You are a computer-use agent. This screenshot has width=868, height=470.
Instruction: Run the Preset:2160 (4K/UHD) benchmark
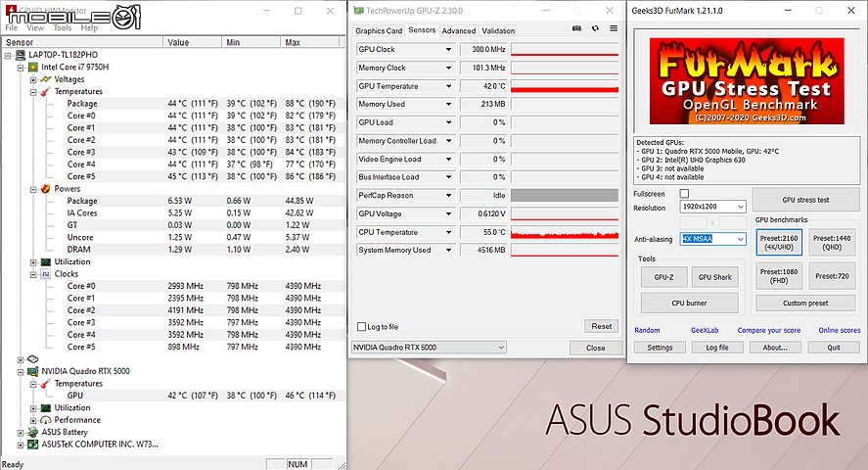coord(779,243)
